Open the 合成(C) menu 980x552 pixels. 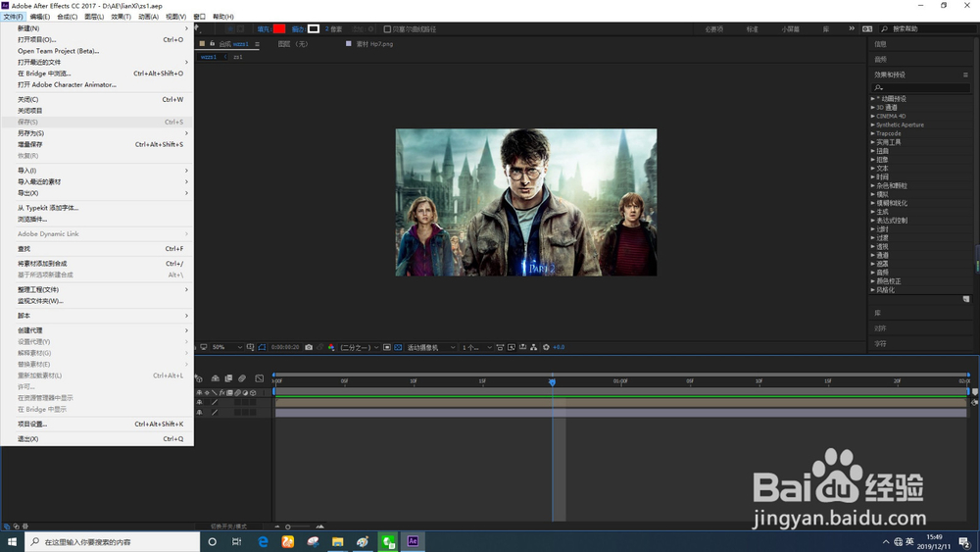[67, 17]
